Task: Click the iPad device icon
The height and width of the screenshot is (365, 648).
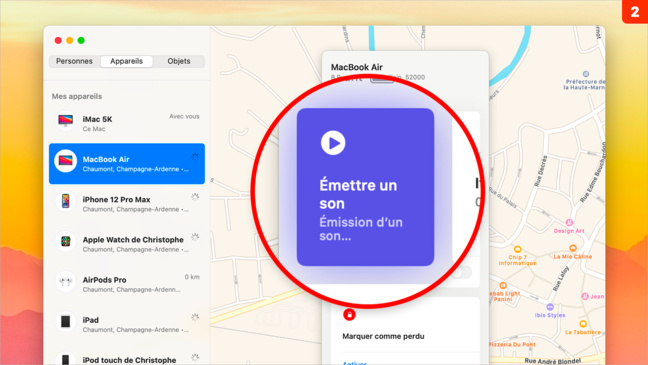Action: click(x=65, y=322)
